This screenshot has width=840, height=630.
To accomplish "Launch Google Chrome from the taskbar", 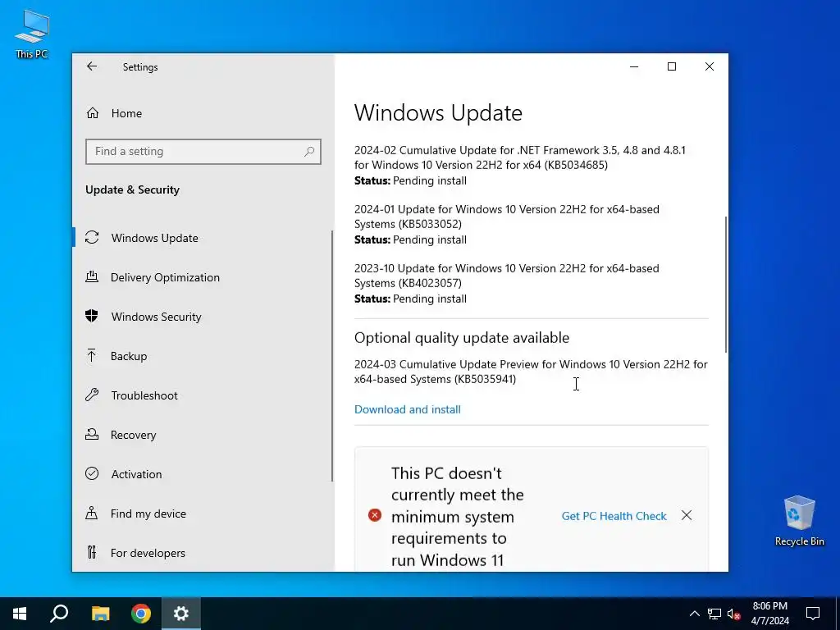I will tap(141, 614).
